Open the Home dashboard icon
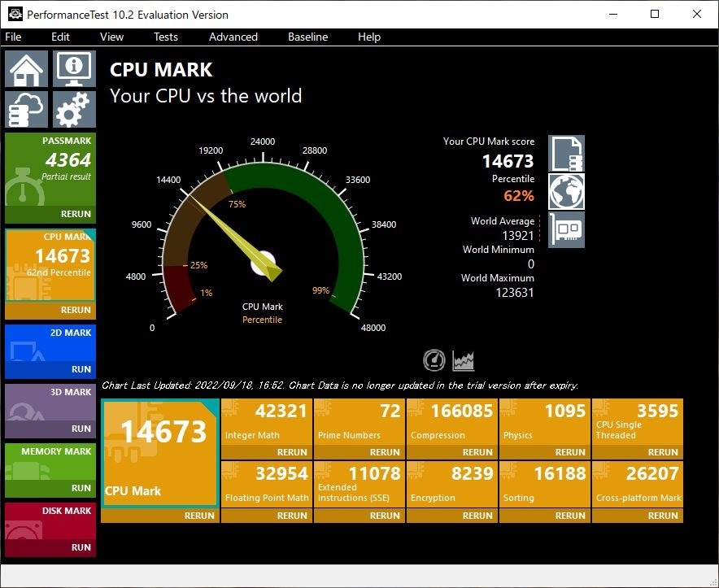The width and height of the screenshot is (719, 588). tap(27, 69)
